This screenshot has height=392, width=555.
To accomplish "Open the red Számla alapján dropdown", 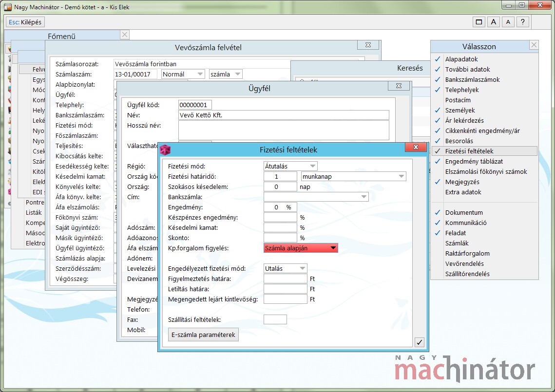I will coord(301,248).
